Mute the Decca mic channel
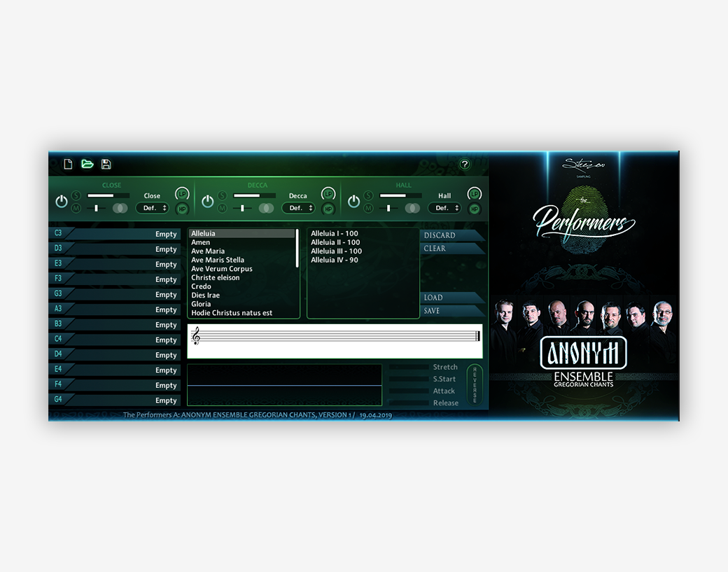728x572 pixels. click(223, 208)
